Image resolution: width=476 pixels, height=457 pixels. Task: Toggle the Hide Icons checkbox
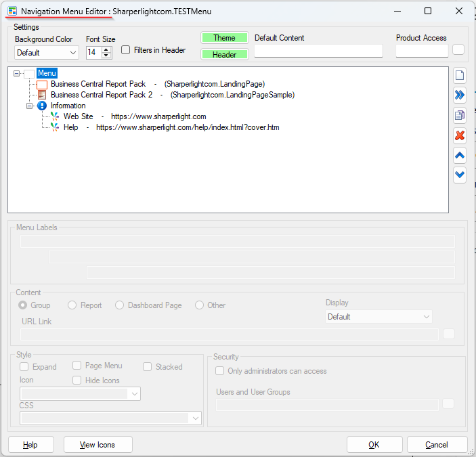(77, 380)
